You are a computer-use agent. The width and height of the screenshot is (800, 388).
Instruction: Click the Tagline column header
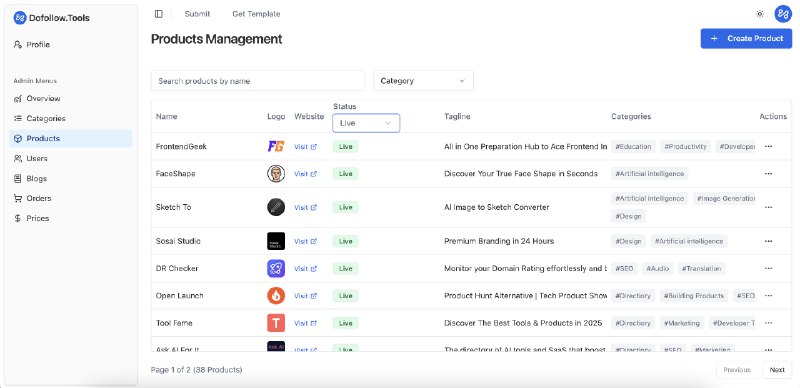point(457,116)
